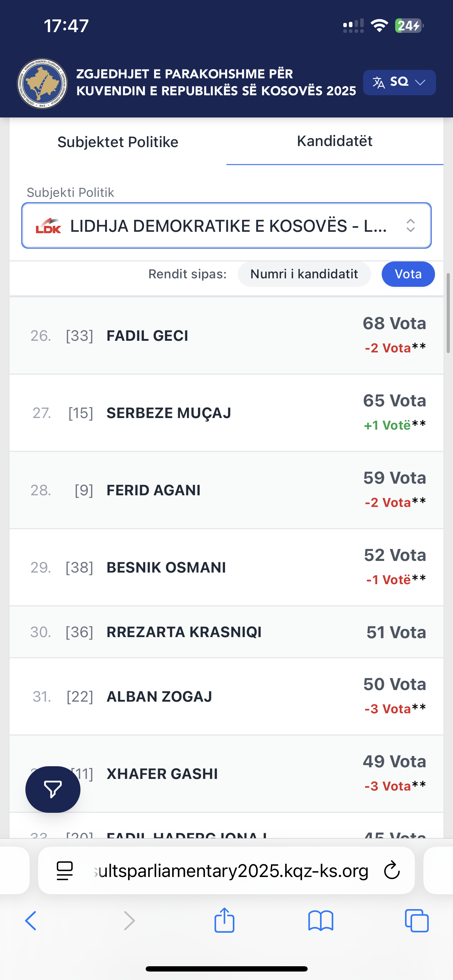Reload the page in Safari
The image size is (453, 980).
coord(391,870)
